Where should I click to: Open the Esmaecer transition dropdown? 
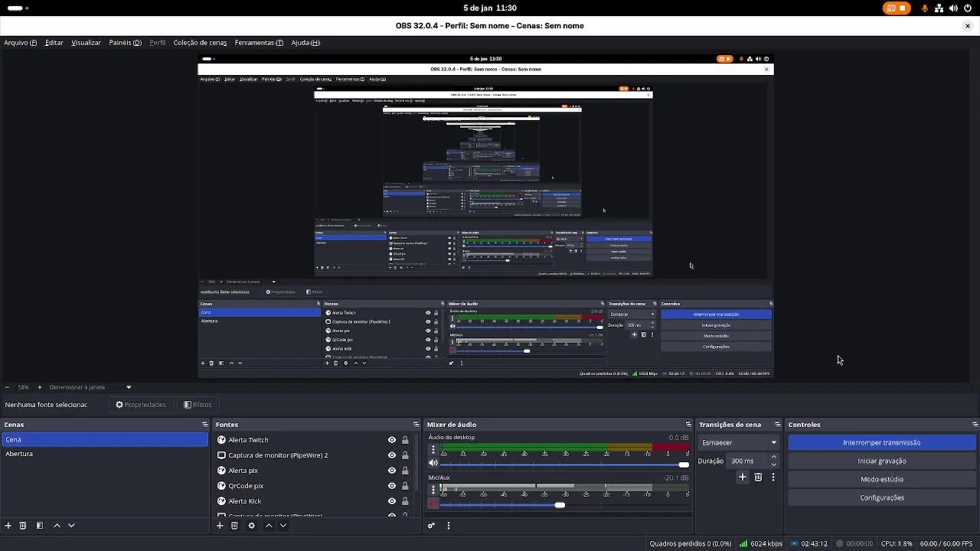point(739,442)
